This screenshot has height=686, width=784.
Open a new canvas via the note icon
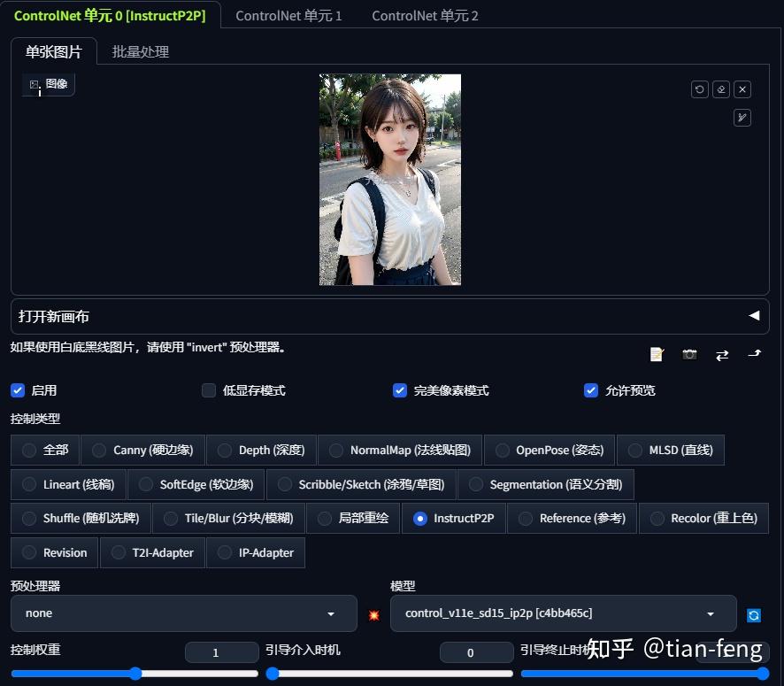pos(657,354)
